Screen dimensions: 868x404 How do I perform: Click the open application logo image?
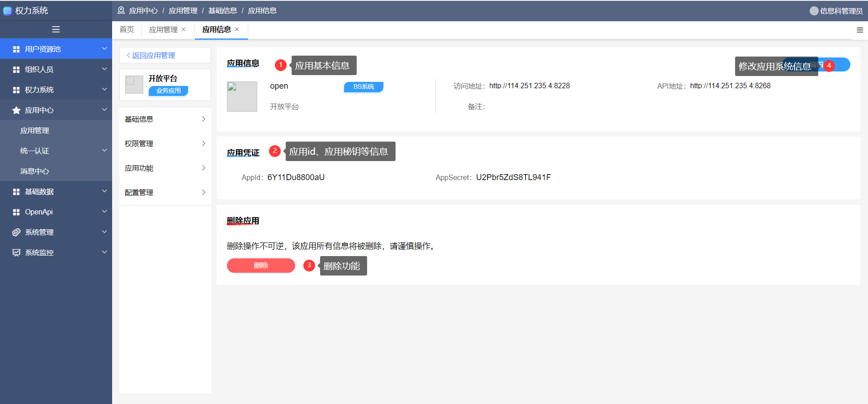pyautogui.click(x=242, y=96)
